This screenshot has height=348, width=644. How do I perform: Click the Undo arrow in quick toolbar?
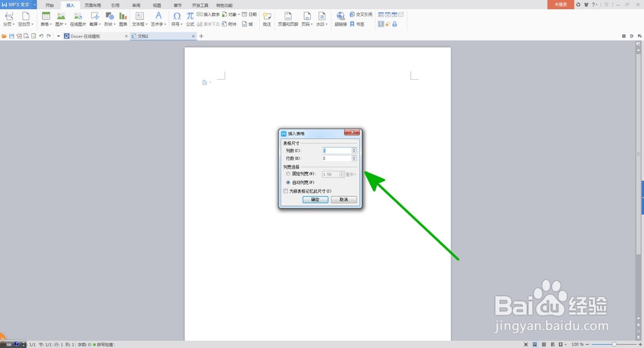(41, 36)
